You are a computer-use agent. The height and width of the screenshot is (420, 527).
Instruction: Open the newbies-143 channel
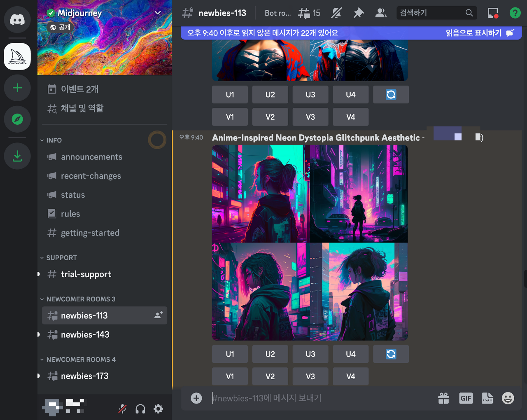pyautogui.click(x=105, y=334)
